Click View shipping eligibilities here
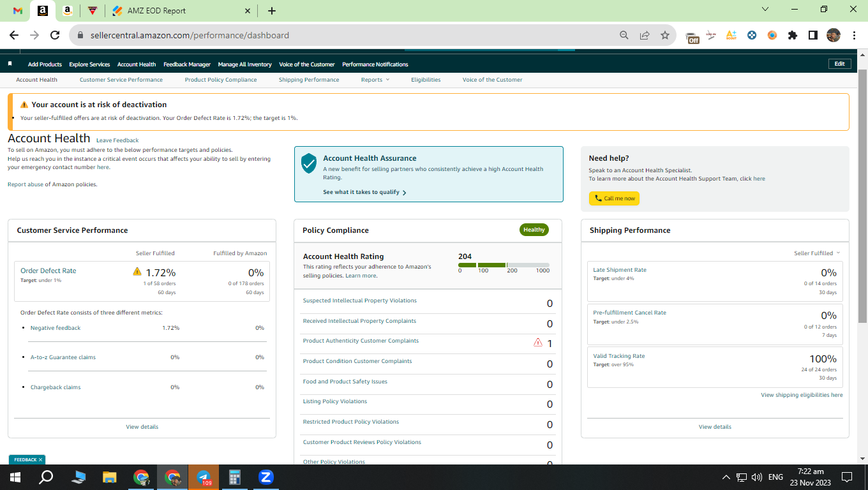 click(x=802, y=395)
